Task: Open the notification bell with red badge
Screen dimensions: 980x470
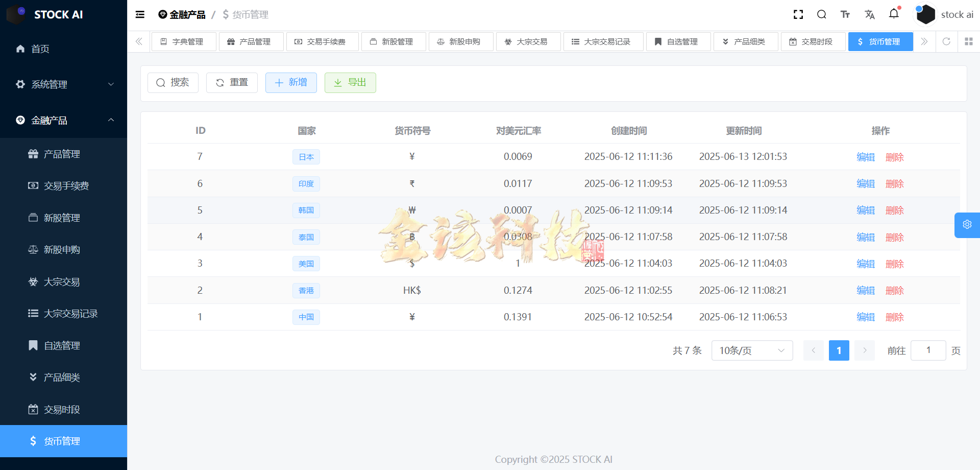Action: click(894, 14)
